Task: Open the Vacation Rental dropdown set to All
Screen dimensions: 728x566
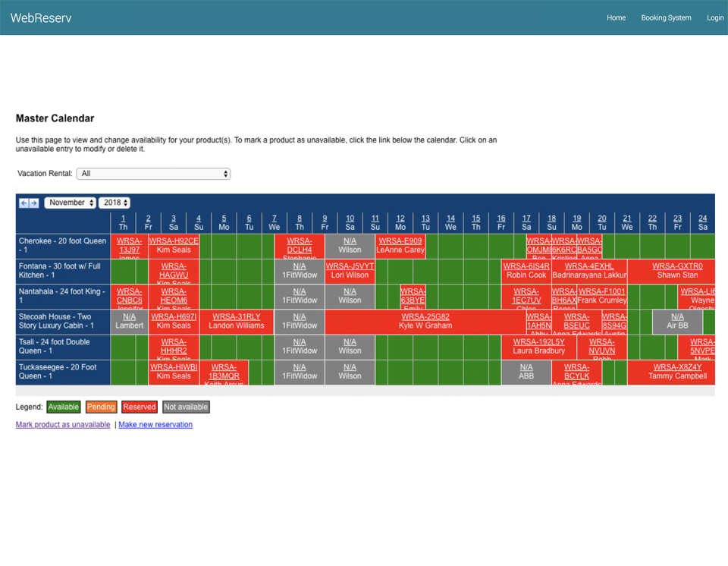Action: pos(153,173)
